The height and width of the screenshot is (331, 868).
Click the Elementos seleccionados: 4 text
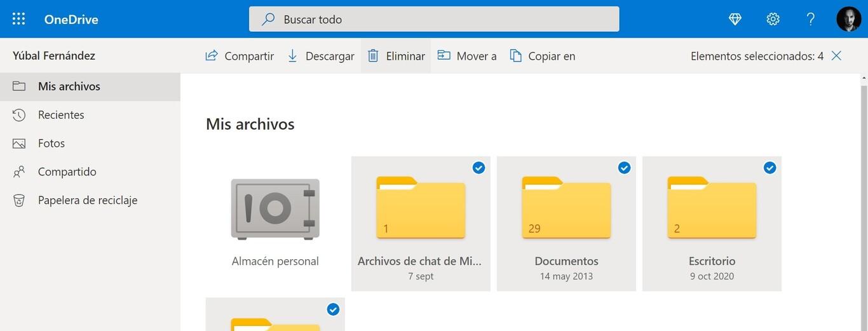[757, 56]
